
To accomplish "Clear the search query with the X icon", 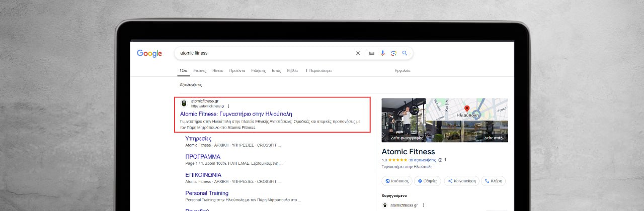I will [358, 53].
